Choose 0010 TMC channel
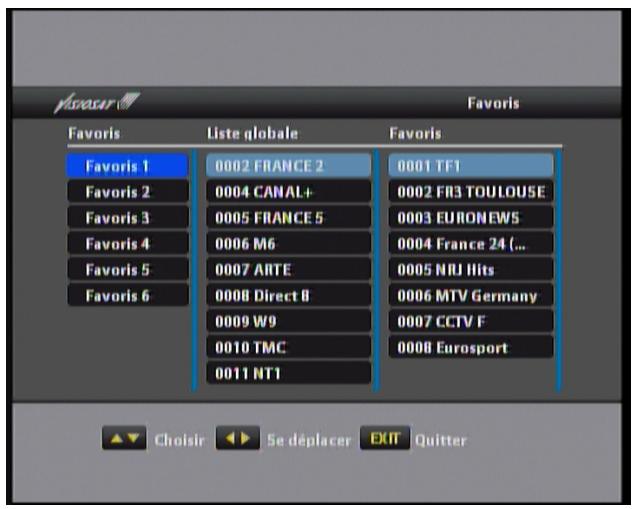Viewport: 640px width, 509px height. click(x=289, y=347)
